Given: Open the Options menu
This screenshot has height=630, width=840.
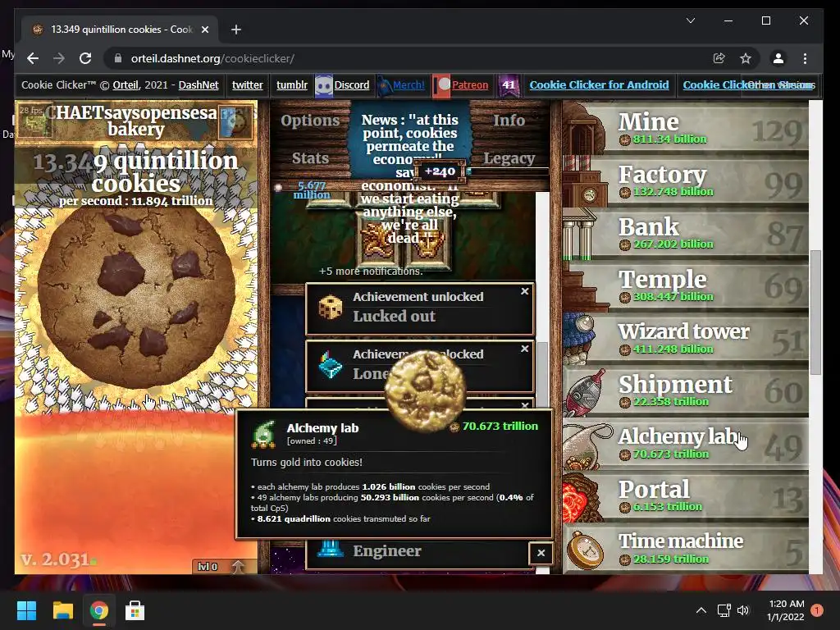Looking at the screenshot, I should [310, 121].
